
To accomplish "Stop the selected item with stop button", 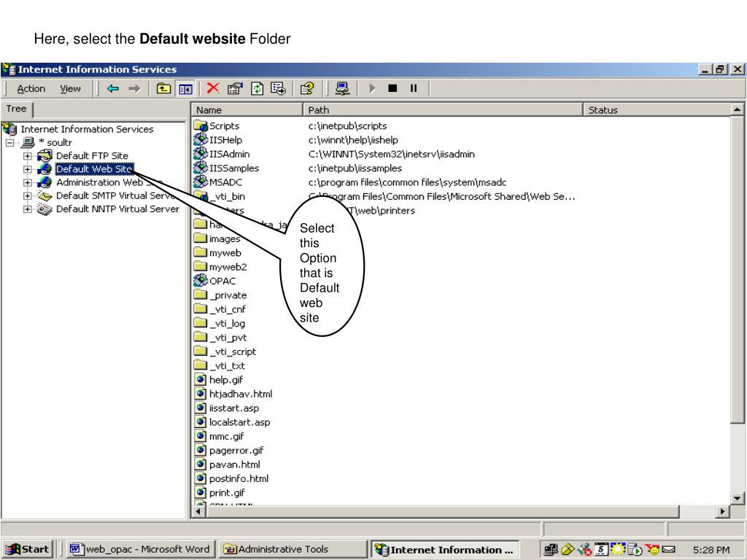I will point(392,88).
